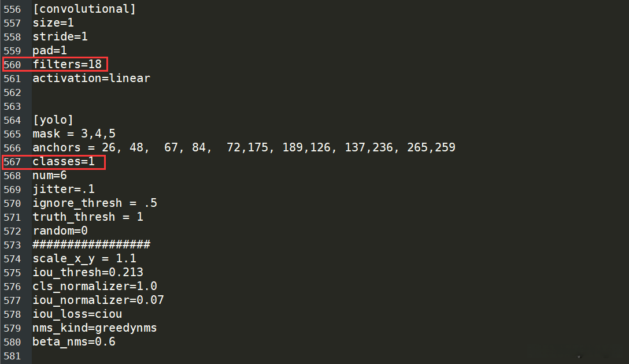Click the beta_nms=0.6 line
The width and height of the screenshot is (629, 364).
74,342
